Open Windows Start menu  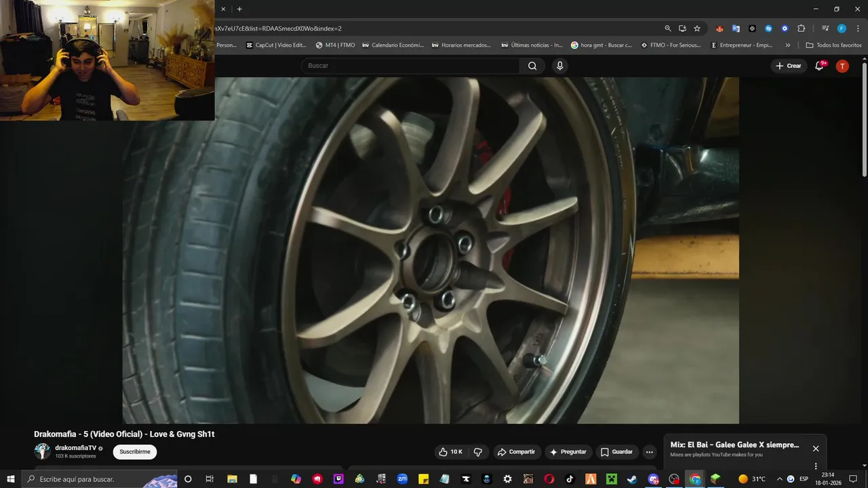pos(10,479)
